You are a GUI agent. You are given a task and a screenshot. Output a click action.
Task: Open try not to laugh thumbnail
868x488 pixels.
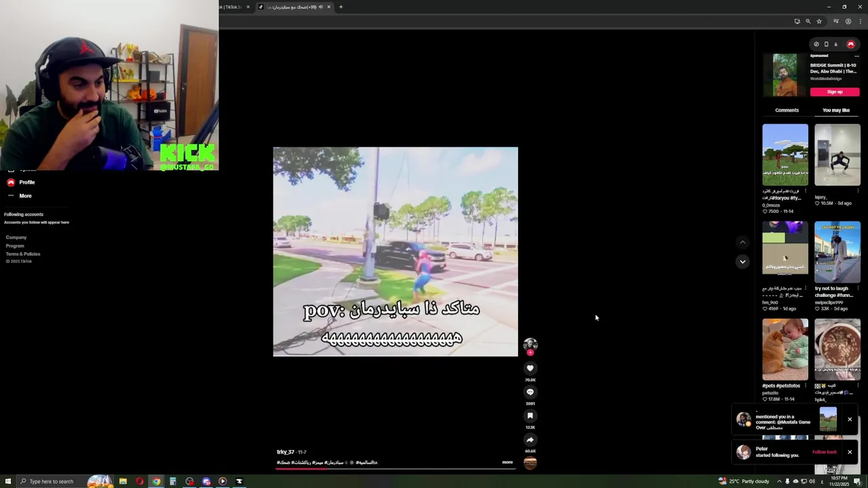pyautogui.click(x=837, y=252)
